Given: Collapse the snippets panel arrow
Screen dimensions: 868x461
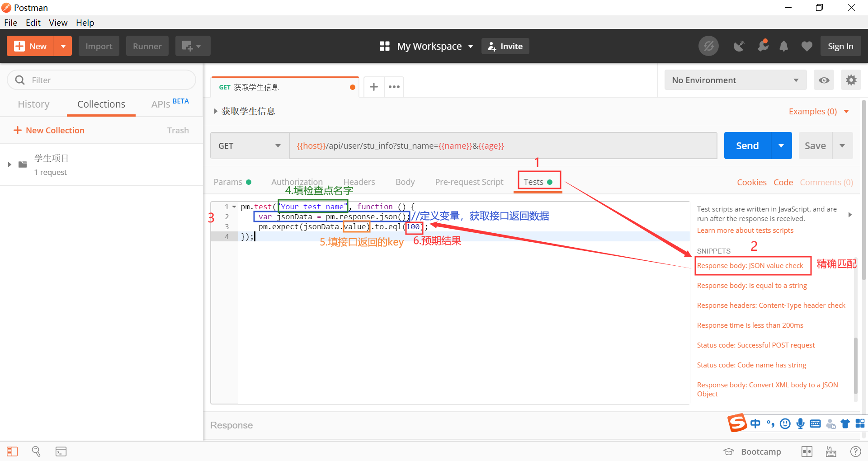Looking at the screenshot, I should click(850, 215).
